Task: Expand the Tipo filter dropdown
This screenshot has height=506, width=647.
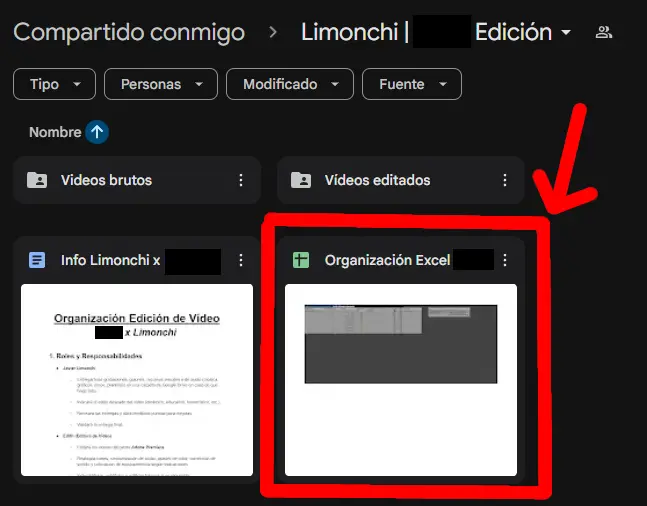Action: click(x=54, y=85)
